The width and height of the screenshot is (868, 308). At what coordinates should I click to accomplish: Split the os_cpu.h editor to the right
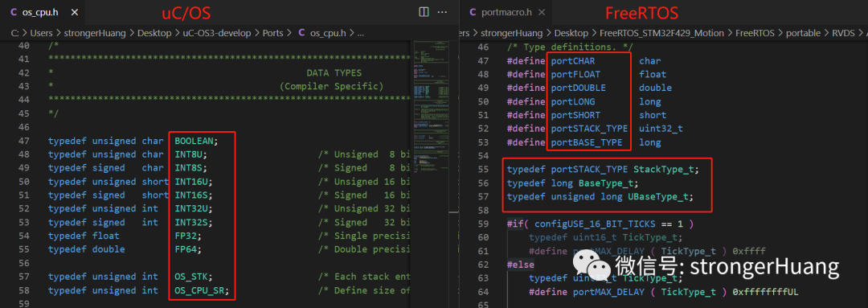click(x=424, y=12)
